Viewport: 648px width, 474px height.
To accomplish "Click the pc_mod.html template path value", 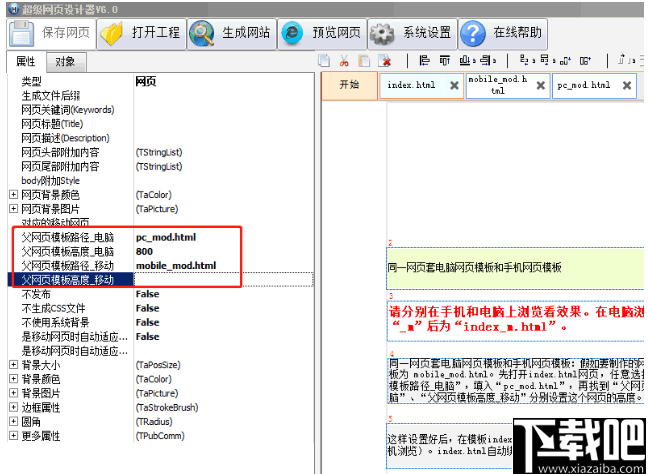I will [x=166, y=237].
